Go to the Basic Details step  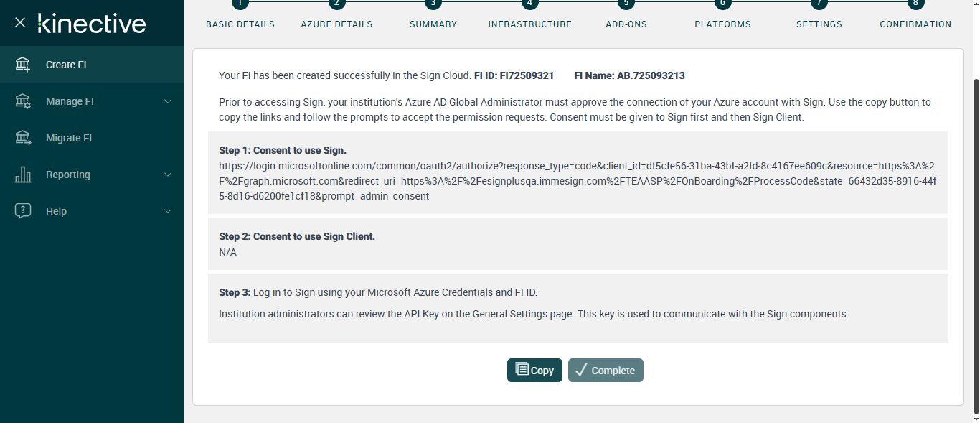tap(240, 24)
